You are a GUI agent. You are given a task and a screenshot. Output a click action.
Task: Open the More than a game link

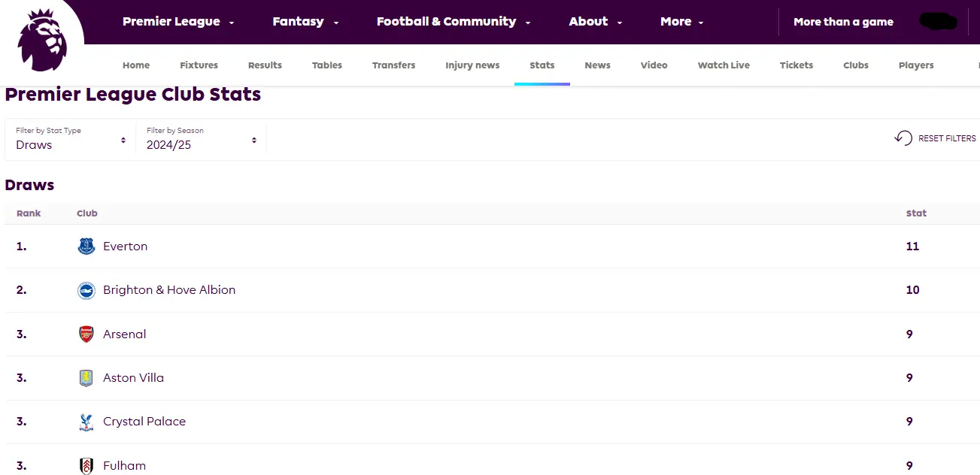pos(843,22)
